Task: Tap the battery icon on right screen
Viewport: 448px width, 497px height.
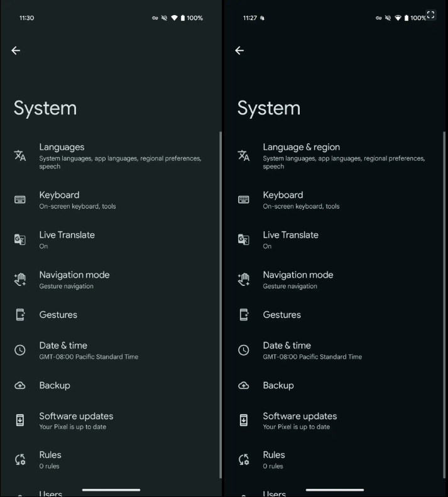Action: pyautogui.click(x=406, y=18)
